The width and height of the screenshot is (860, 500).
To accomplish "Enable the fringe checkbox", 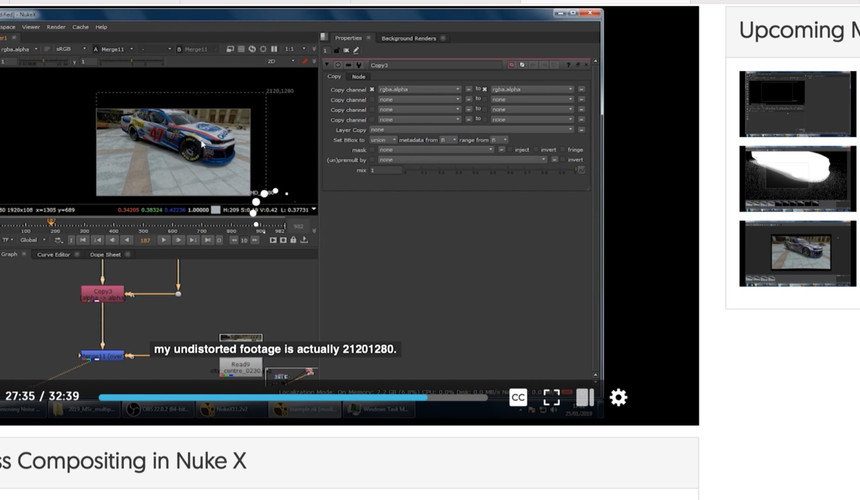I will tap(563, 150).
